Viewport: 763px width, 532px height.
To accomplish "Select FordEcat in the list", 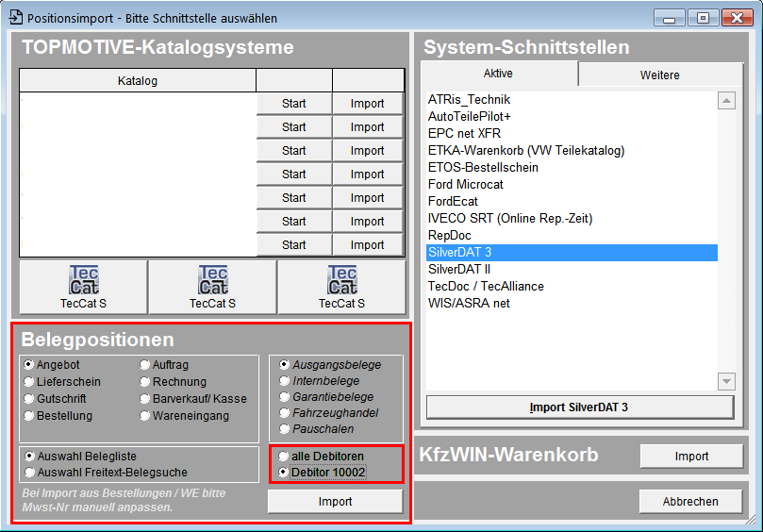I will click(572, 202).
